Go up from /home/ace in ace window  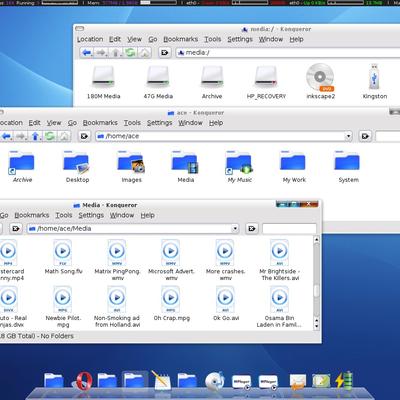click(x=36, y=136)
